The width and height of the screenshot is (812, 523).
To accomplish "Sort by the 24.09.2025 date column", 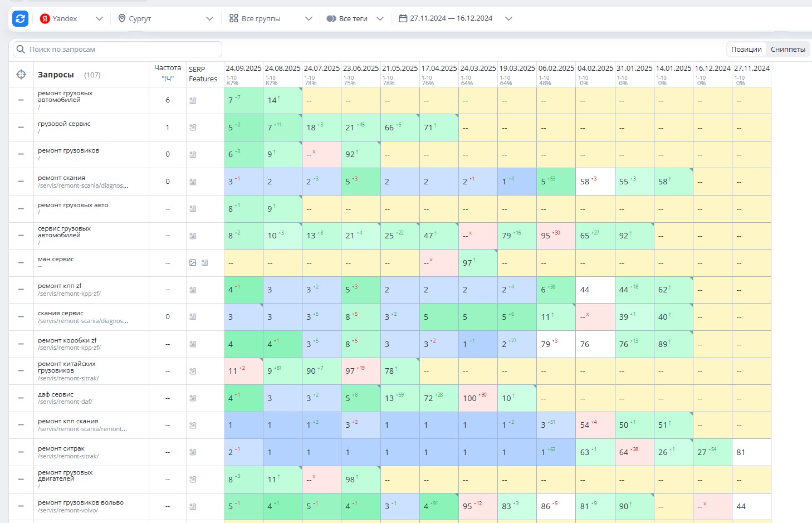I will (x=243, y=68).
